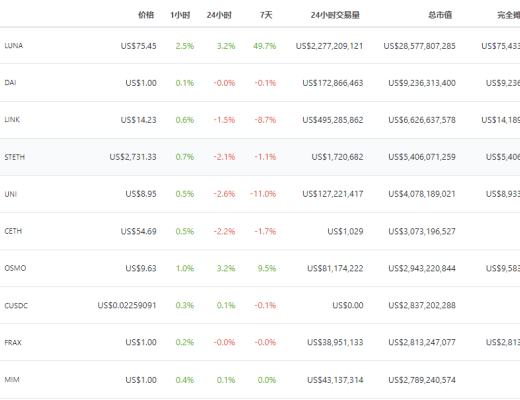The height and width of the screenshot is (400, 520).
Task: Click FRAX market cap US$2,813,247,077
Action: click(x=422, y=342)
